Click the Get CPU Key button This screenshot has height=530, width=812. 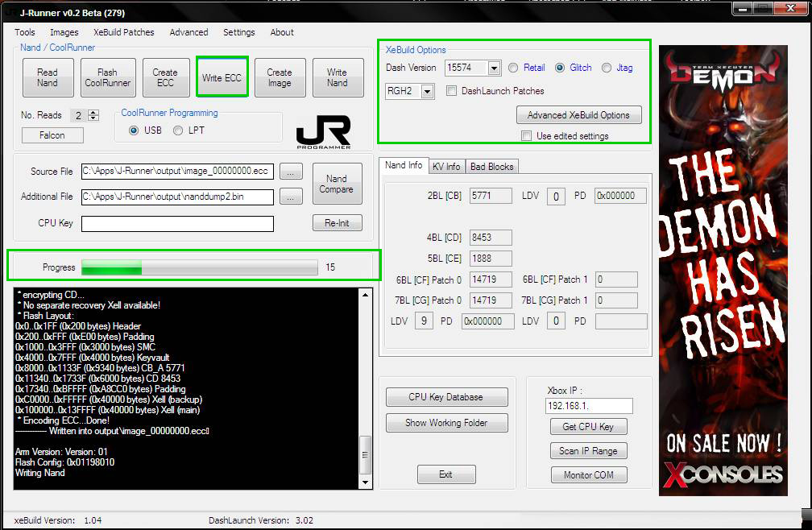click(x=588, y=426)
